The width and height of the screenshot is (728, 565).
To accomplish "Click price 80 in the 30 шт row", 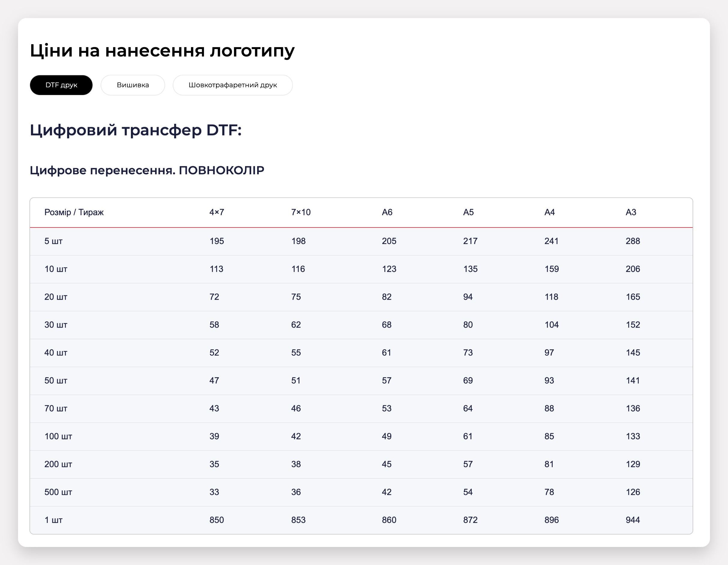I will click(x=468, y=325).
